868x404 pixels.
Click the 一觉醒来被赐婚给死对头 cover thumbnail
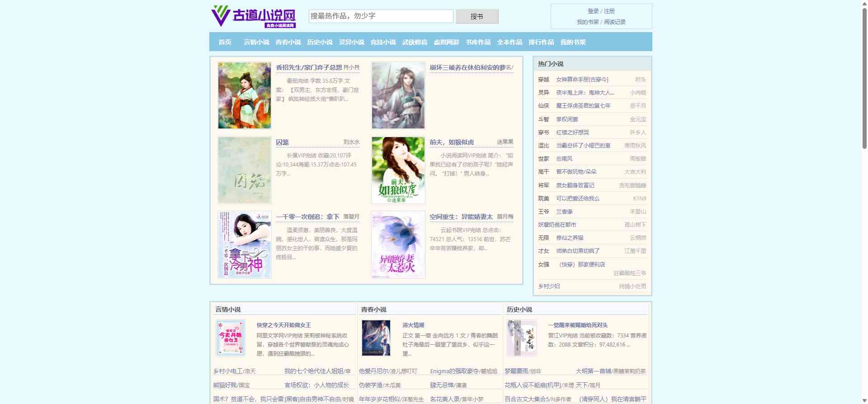pos(522,338)
